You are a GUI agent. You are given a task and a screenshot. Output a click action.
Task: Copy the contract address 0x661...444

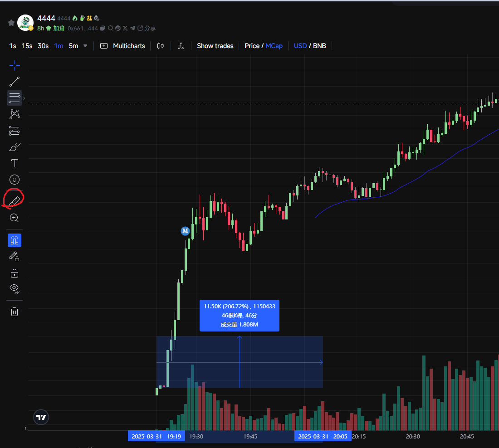tap(102, 28)
